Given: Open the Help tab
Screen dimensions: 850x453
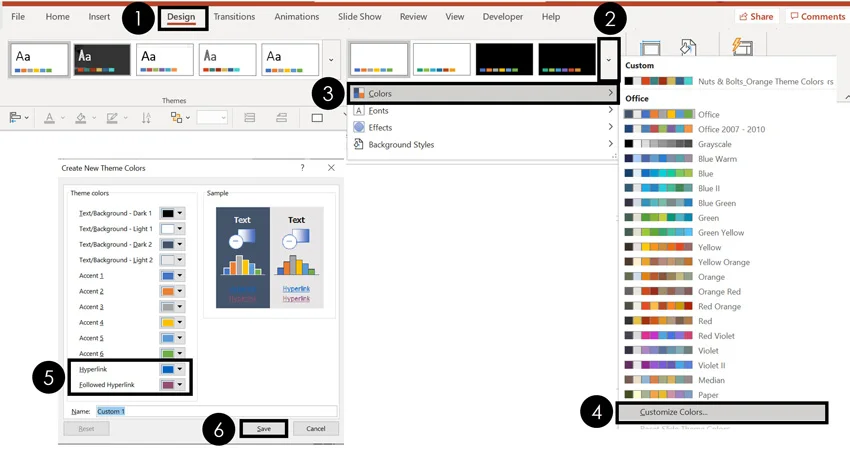Looking at the screenshot, I should click(551, 17).
